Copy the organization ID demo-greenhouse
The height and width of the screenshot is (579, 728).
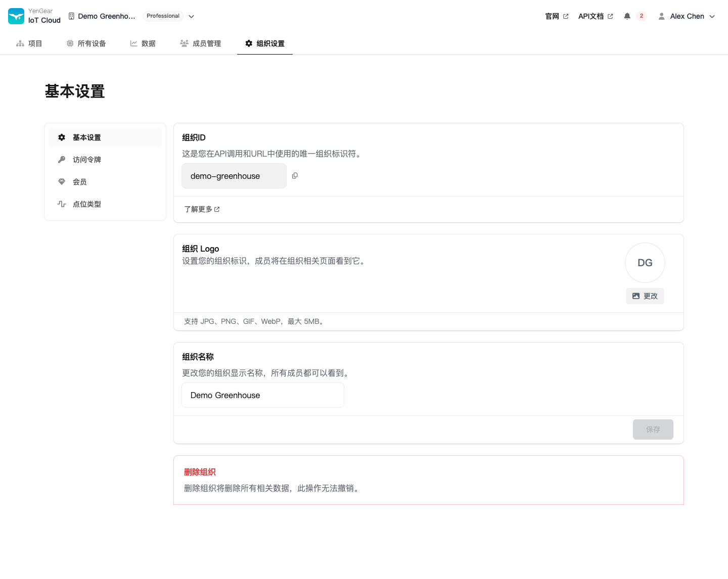(295, 176)
